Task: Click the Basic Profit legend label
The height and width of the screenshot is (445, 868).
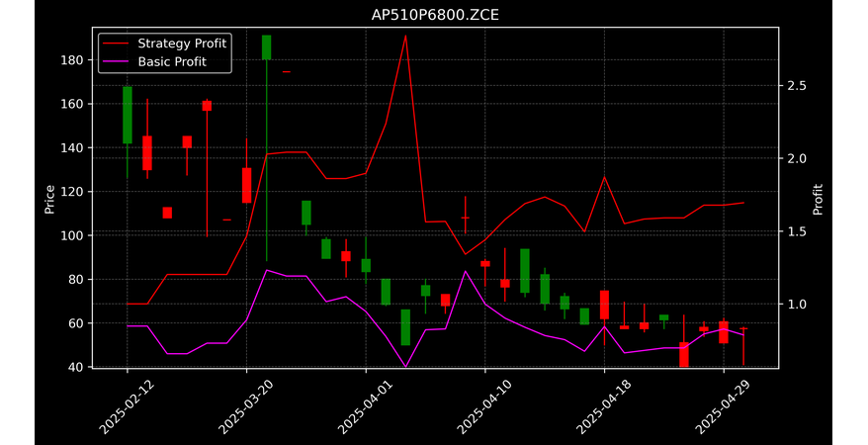Action: (172, 61)
